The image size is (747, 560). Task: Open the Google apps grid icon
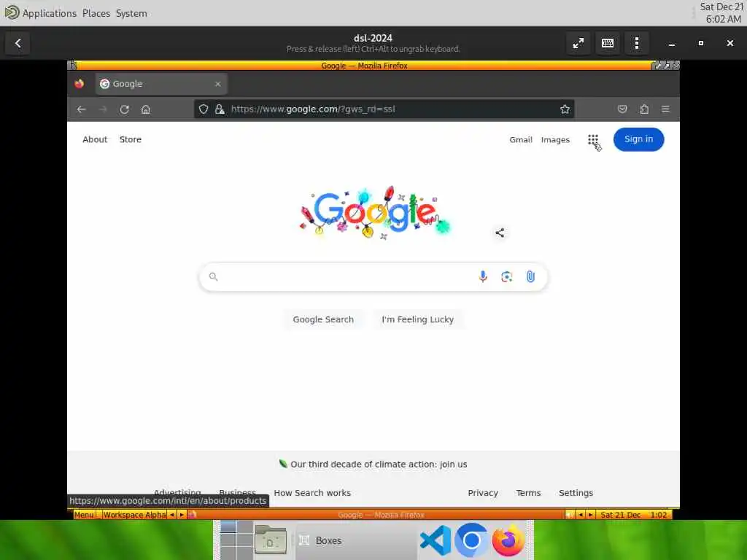click(592, 139)
